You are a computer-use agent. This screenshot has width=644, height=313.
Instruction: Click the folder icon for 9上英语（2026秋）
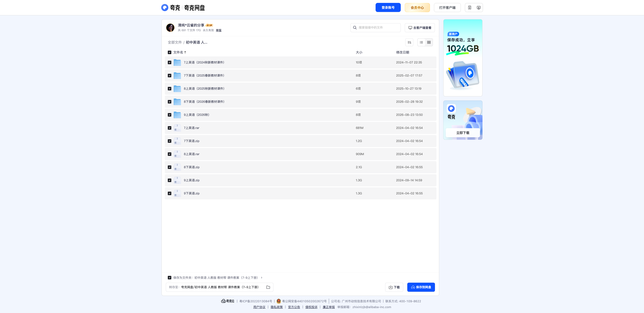(x=177, y=115)
